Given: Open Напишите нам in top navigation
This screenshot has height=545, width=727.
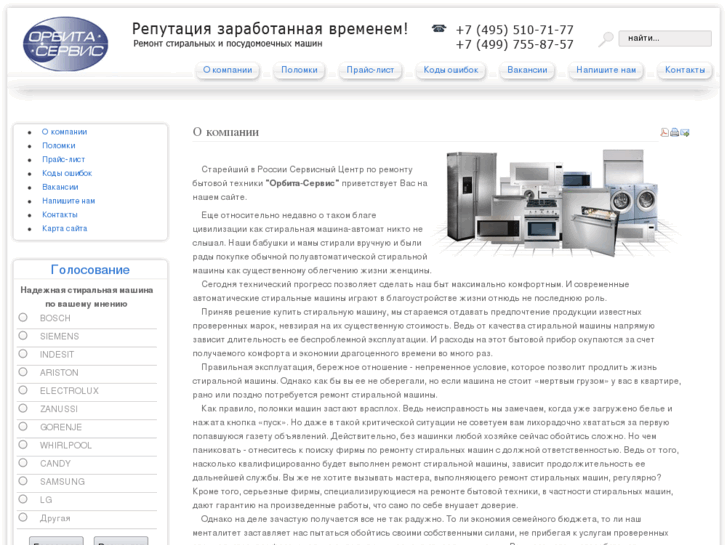Looking at the screenshot, I should pos(606,70).
